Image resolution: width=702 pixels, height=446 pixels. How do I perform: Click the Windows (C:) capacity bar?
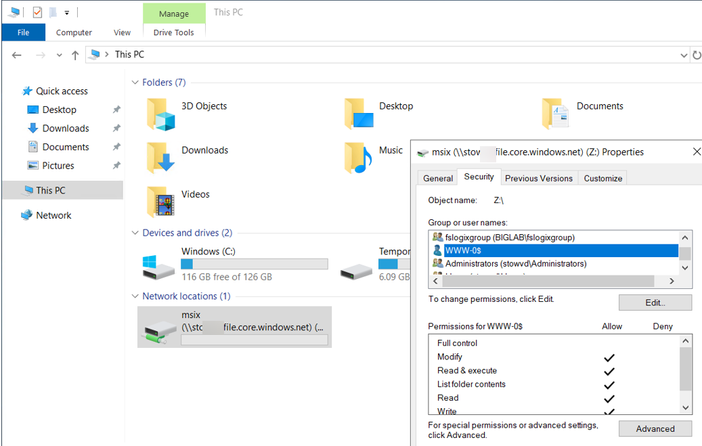coord(254,264)
